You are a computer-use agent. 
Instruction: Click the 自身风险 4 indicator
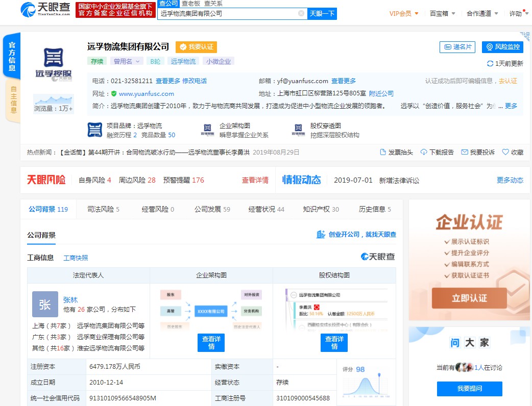(94, 180)
